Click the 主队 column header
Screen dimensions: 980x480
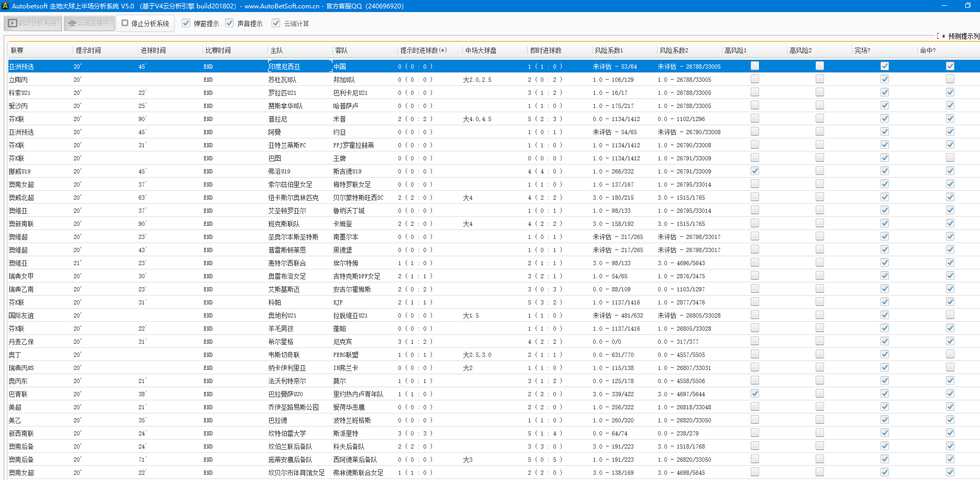tap(276, 50)
